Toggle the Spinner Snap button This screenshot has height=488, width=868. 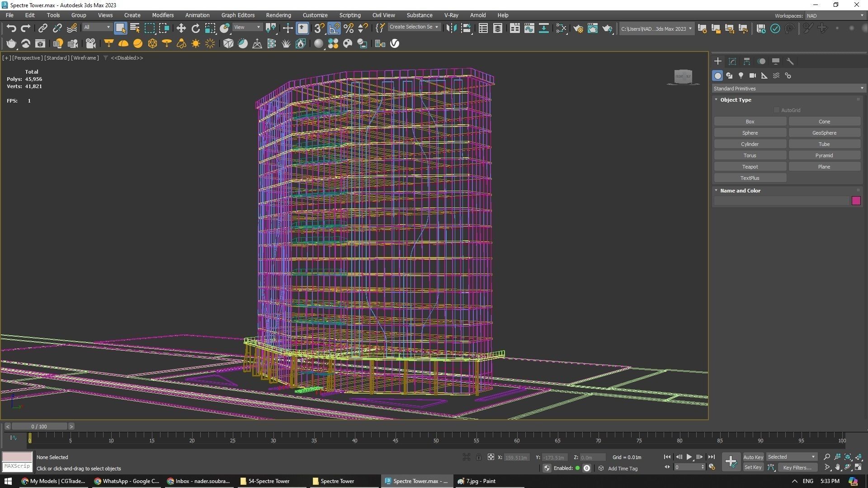tap(363, 28)
